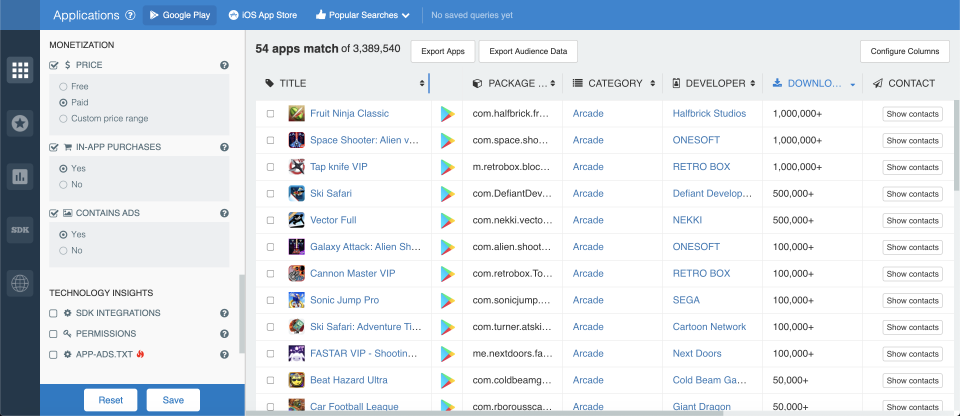Click the help icon for Price filter

pyautogui.click(x=224, y=65)
